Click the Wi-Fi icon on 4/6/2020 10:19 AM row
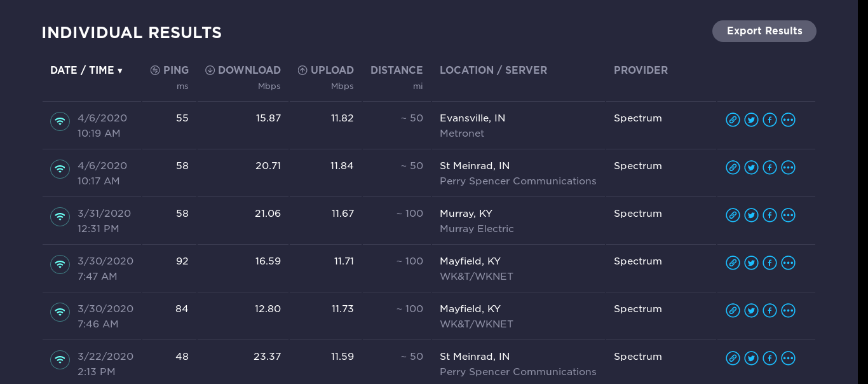This screenshot has height=384, width=868. click(x=60, y=121)
